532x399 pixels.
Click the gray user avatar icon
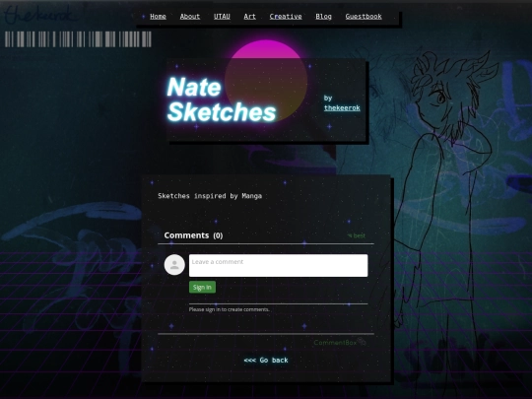tap(174, 265)
